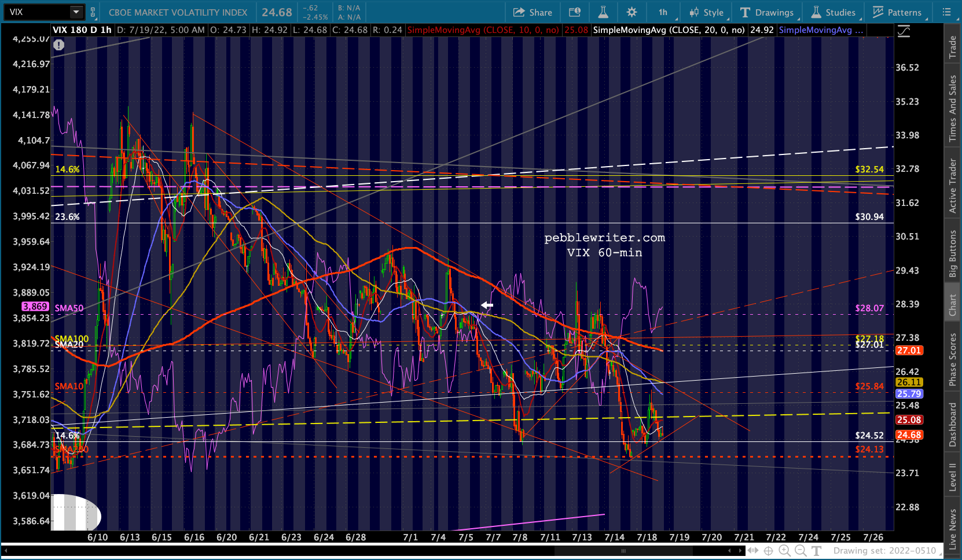Image resolution: width=962 pixels, height=560 pixels.
Task: Open the flask Edit Studies icon
Action: 603,12
